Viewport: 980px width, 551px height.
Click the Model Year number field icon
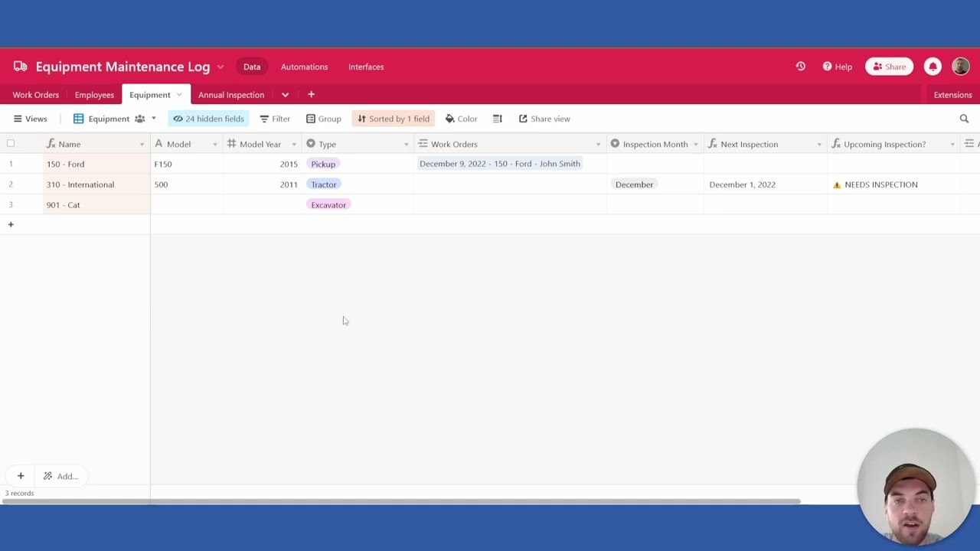pos(231,144)
